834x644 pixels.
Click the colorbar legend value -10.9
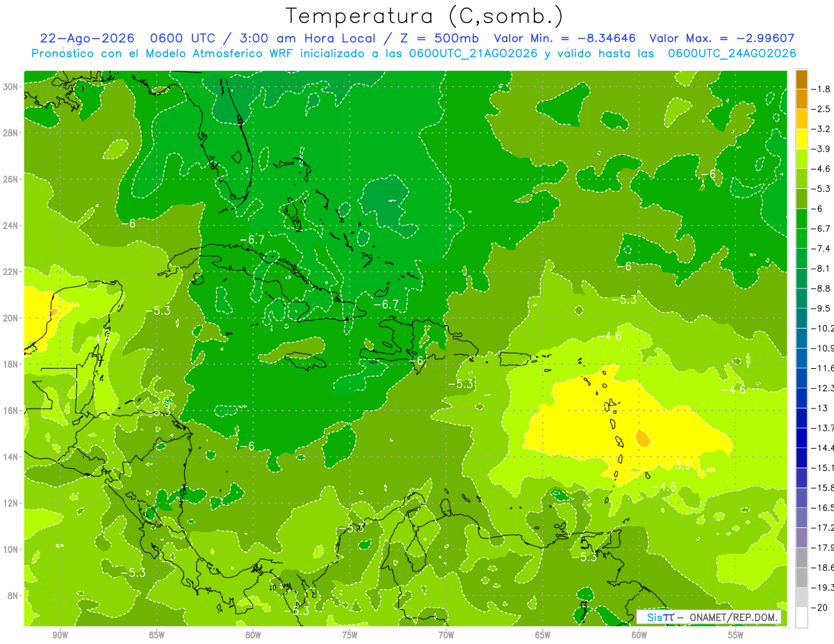click(x=823, y=348)
